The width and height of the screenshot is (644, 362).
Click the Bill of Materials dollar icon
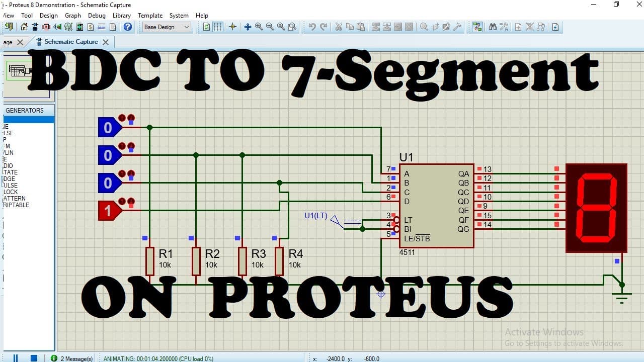pyautogui.click(x=91, y=27)
